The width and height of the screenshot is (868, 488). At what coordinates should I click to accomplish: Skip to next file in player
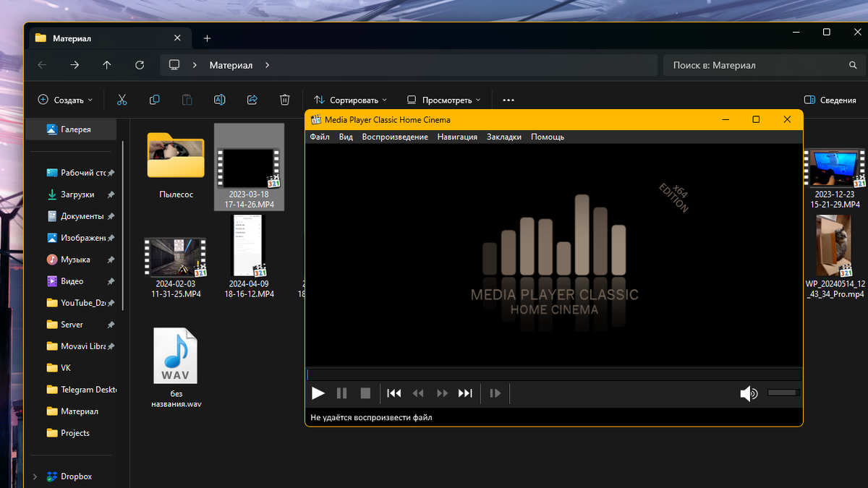[465, 393]
